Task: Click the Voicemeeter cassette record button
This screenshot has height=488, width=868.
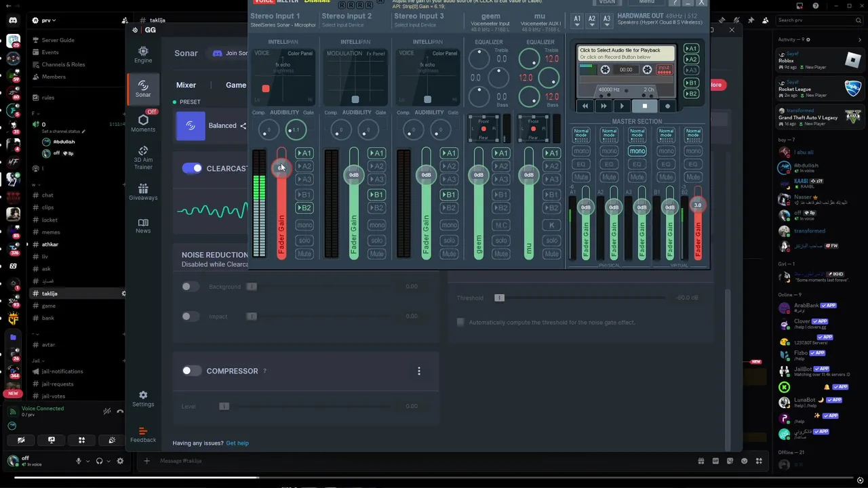Action: 667,106
